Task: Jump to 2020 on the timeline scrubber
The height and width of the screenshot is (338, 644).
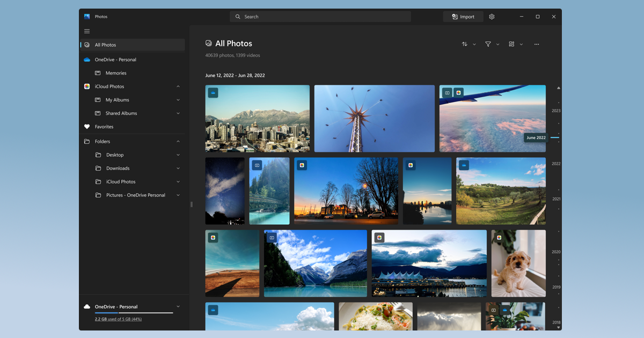Action: pyautogui.click(x=556, y=252)
